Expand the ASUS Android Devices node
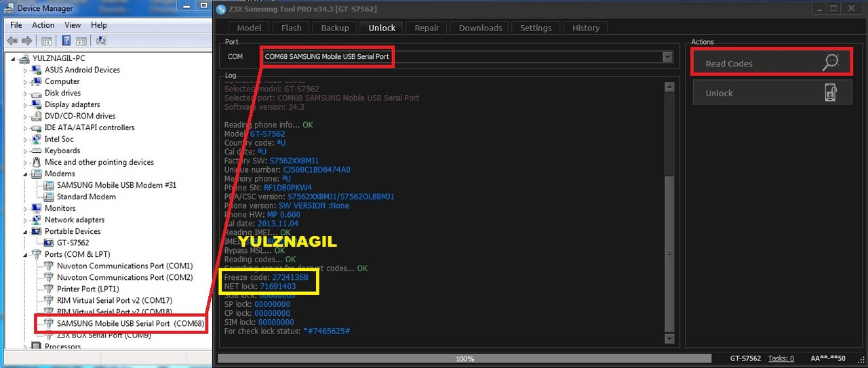This screenshot has width=868, height=368. [26, 70]
